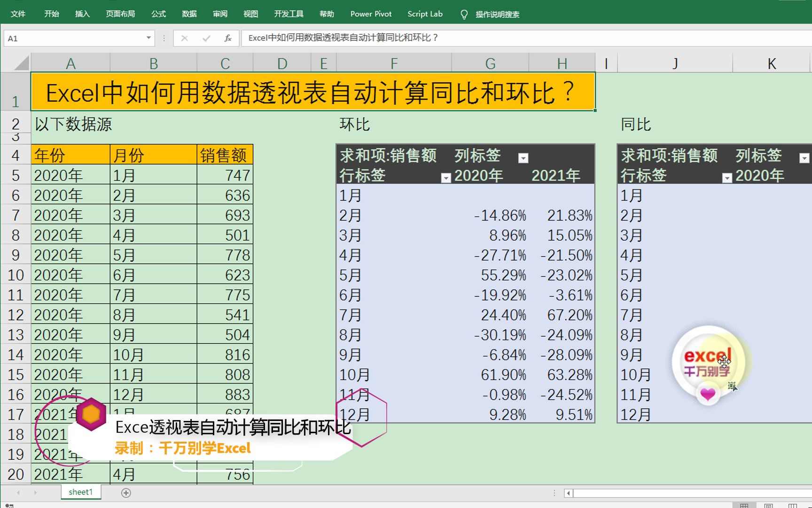The height and width of the screenshot is (508, 812).
Task: Open 列标签 filter dropdown in 同比 pivot
Action: point(804,158)
